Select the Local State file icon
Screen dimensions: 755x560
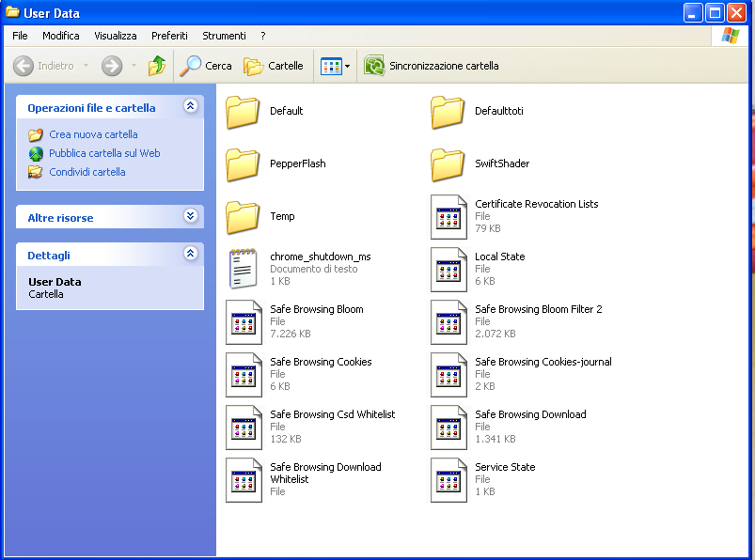448,269
